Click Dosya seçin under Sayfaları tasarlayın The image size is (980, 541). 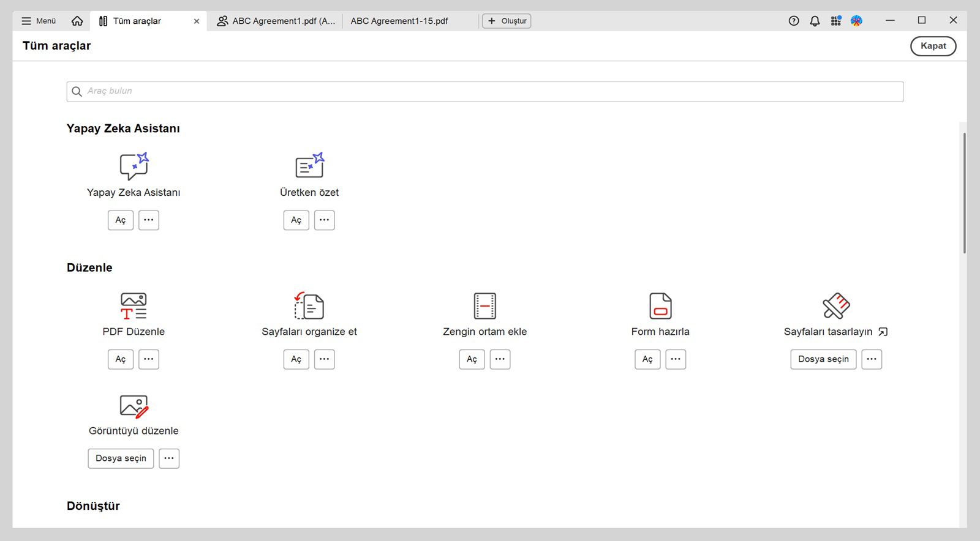pyautogui.click(x=823, y=359)
